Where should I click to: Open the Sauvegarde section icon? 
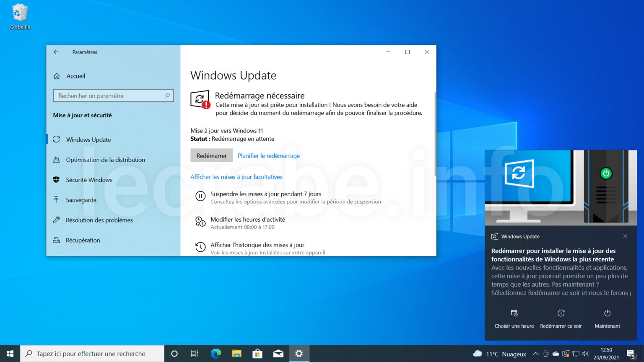(x=57, y=200)
